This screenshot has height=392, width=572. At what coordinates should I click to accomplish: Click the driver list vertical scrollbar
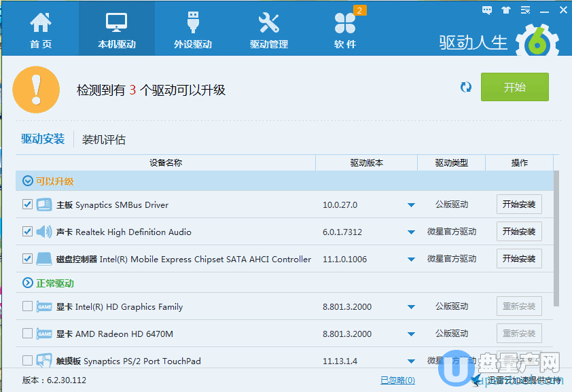(x=556, y=238)
